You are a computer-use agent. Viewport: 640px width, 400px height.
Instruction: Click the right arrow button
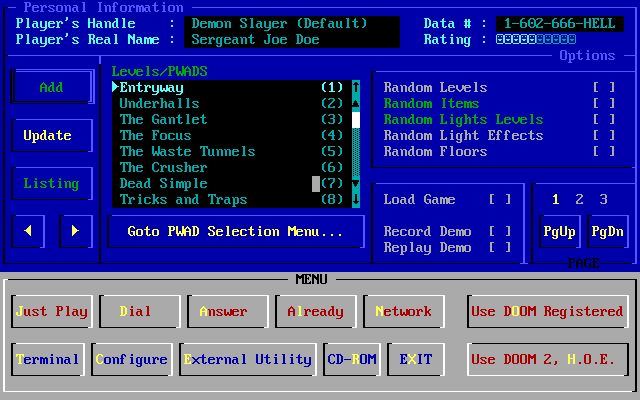coord(76,231)
